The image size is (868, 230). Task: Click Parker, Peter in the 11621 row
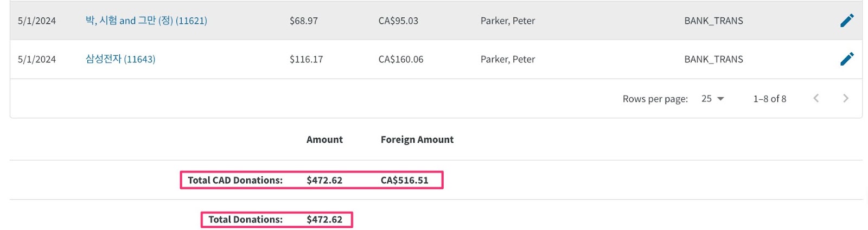(x=508, y=21)
